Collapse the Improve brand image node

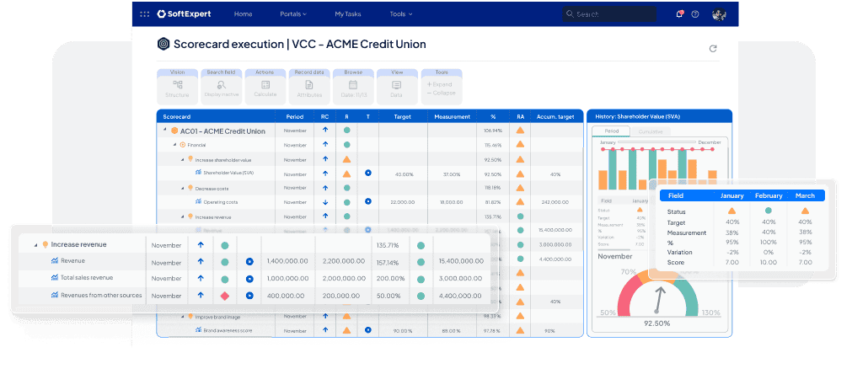pyautogui.click(x=183, y=317)
